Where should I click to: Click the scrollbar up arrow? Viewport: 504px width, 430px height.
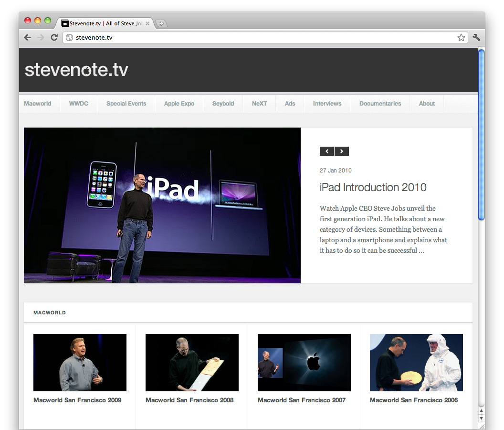click(481, 411)
